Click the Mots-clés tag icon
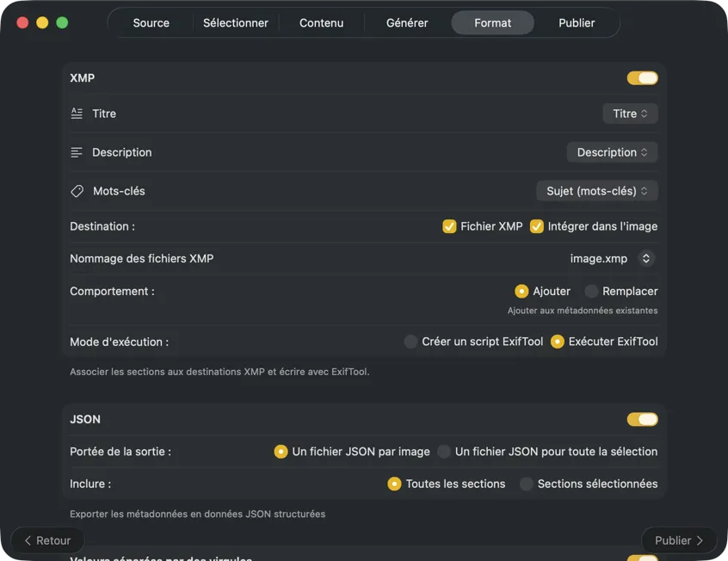The width and height of the screenshot is (728, 561). pyautogui.click(x=77, y=191)
